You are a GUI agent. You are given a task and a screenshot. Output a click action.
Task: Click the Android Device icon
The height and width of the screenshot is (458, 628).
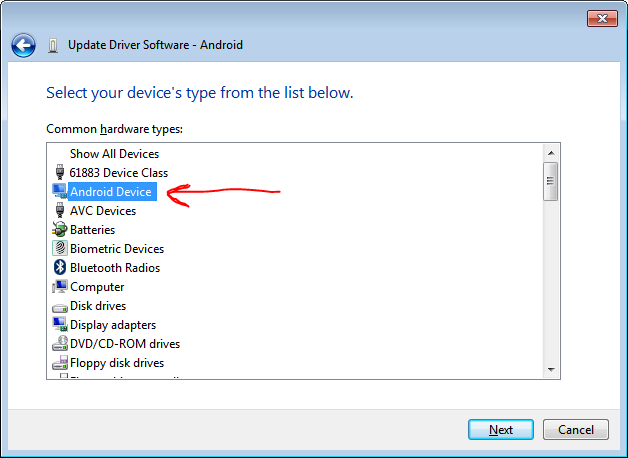59,192
